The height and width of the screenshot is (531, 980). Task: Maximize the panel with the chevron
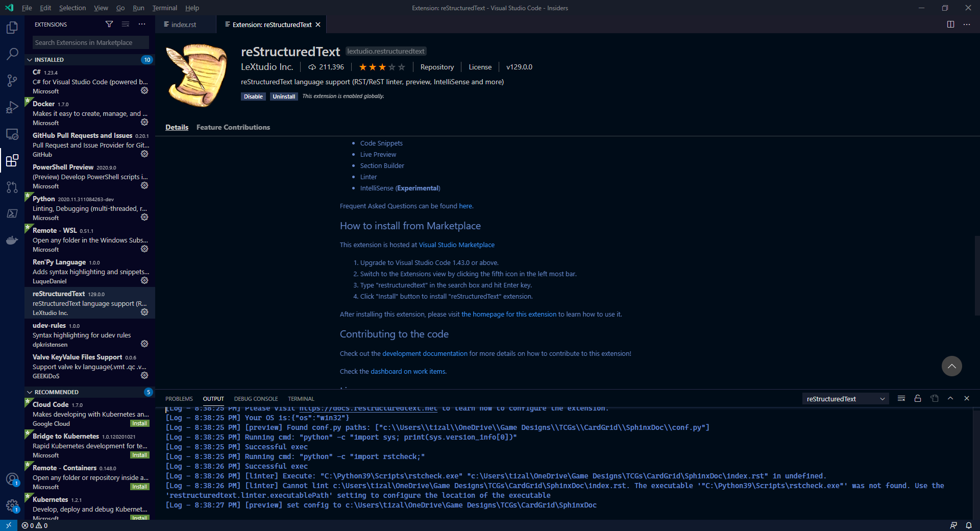950,399
